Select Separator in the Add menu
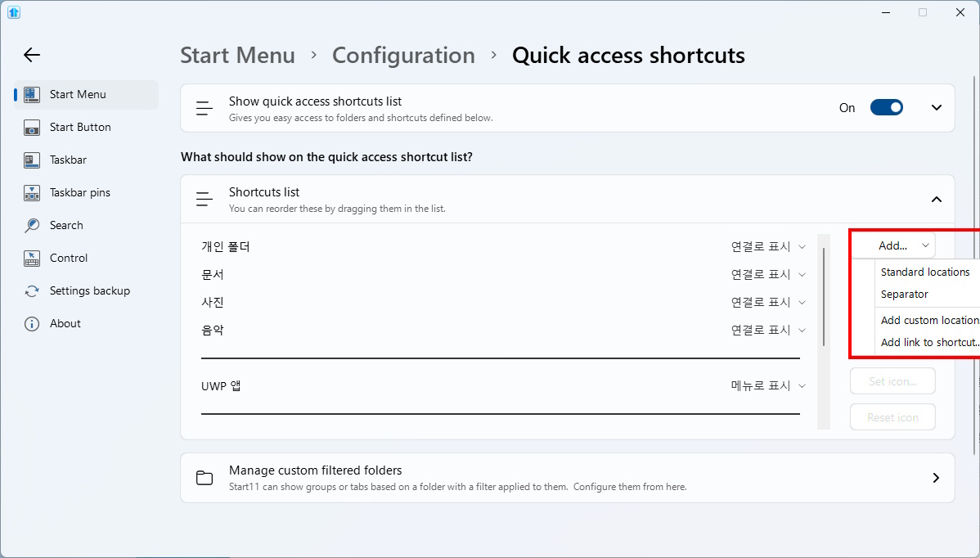The width and height of the screenshot is (980, 558). point(905,294)
